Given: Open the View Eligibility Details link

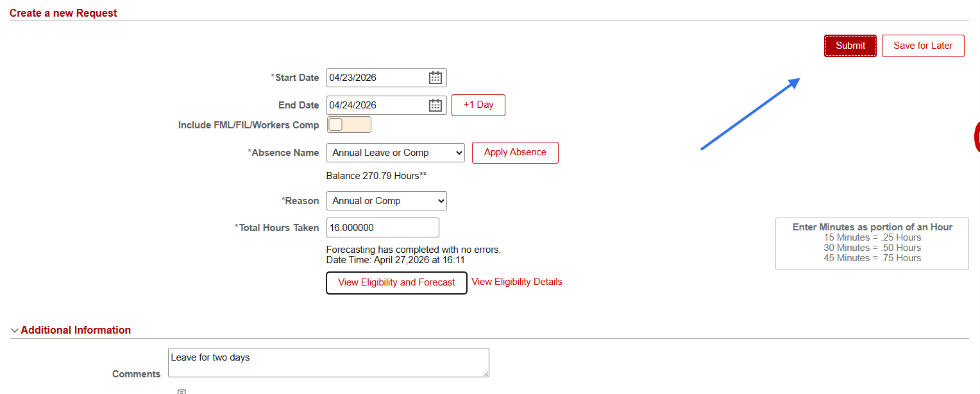Looking at the screenshot, I should click(x=517, y=282).
